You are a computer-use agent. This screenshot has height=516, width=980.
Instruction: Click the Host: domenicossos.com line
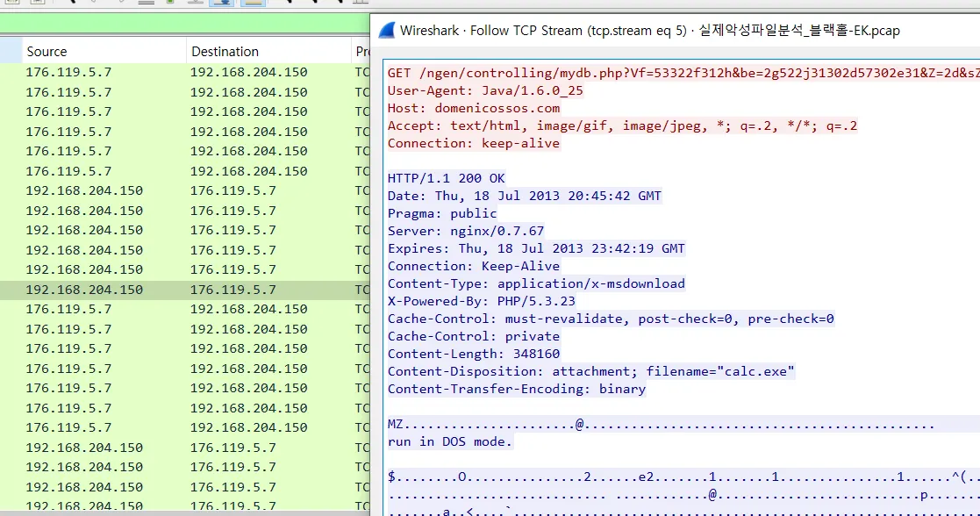[474, 108]
